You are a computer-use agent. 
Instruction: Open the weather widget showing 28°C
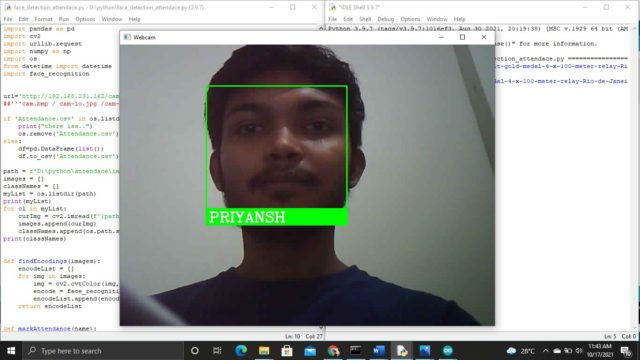tap(520, 351)
